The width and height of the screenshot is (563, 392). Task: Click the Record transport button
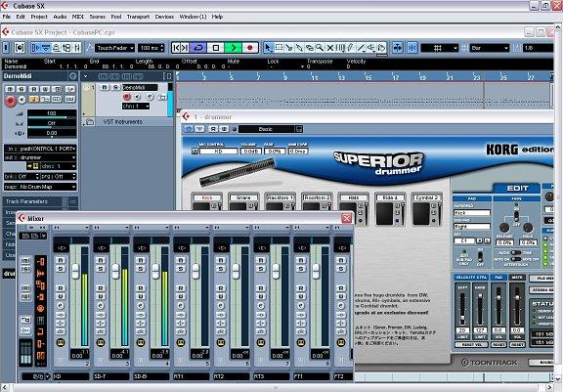point(250,48)
